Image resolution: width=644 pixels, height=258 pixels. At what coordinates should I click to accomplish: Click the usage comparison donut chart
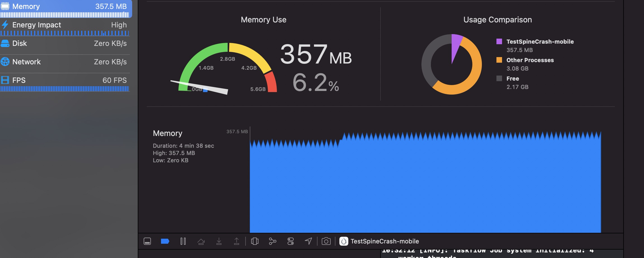pyautogui.click(x=452, y=64)
